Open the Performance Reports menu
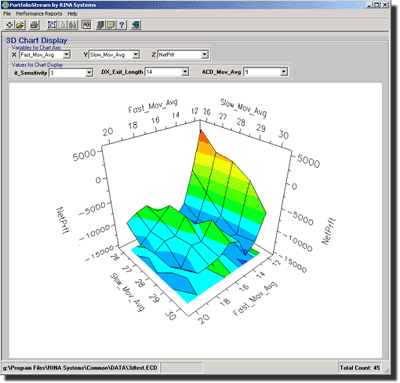This screenshot has width=400, height=383. pos(39,14)
